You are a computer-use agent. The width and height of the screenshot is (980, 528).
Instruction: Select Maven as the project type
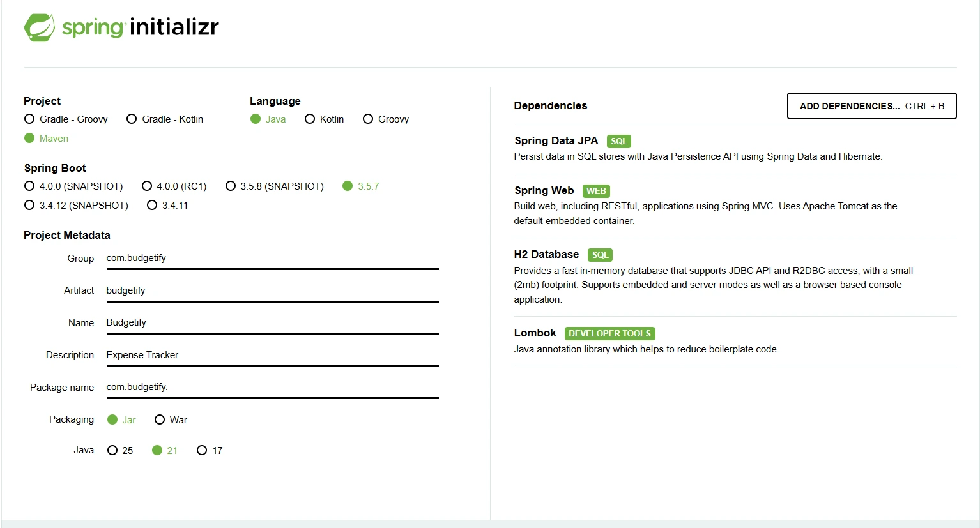[x=29, y=139]
